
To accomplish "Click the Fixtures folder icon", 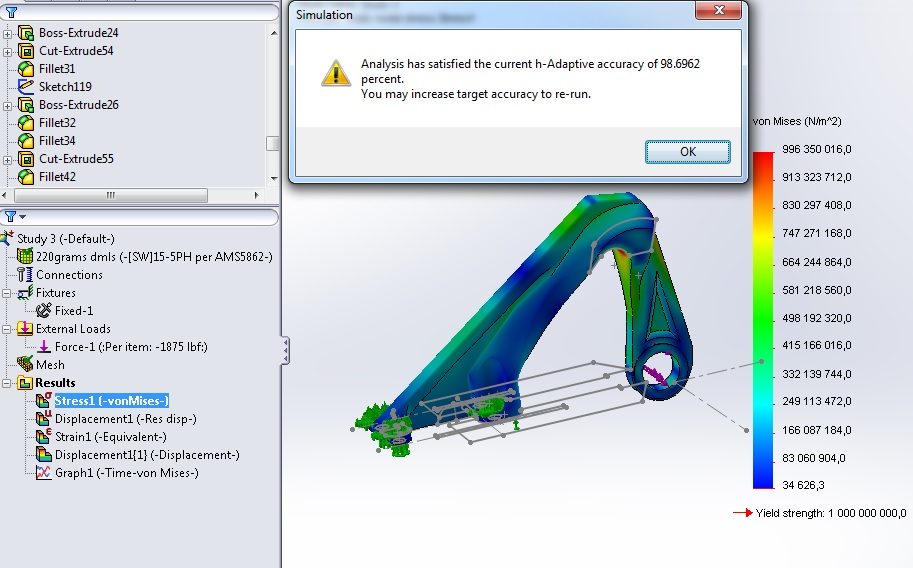I will click(24, 292).
